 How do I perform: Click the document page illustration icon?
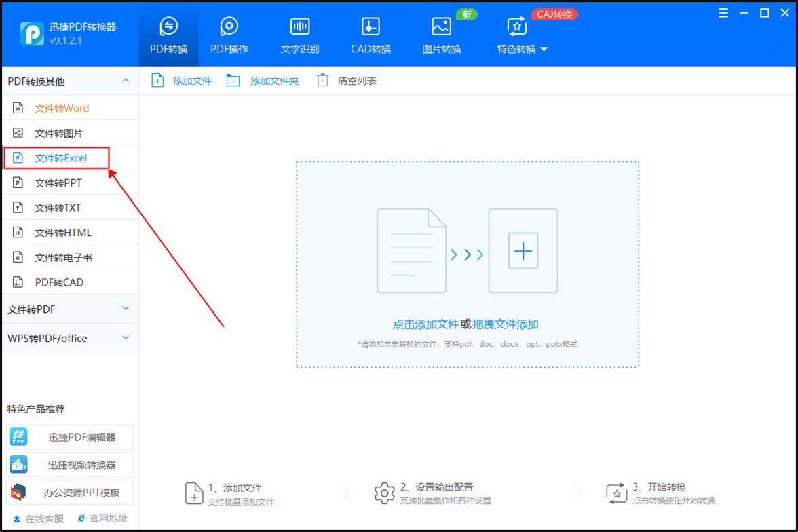coord(411,251)
